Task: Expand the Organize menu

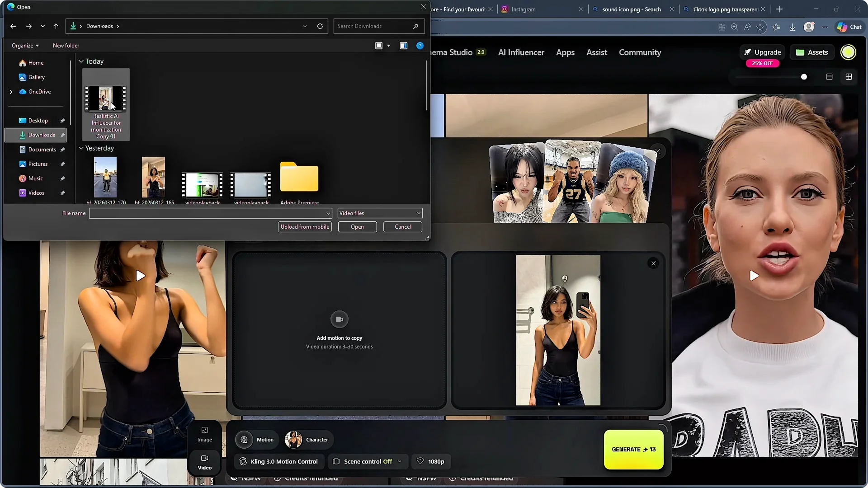Action: (25, 45)
